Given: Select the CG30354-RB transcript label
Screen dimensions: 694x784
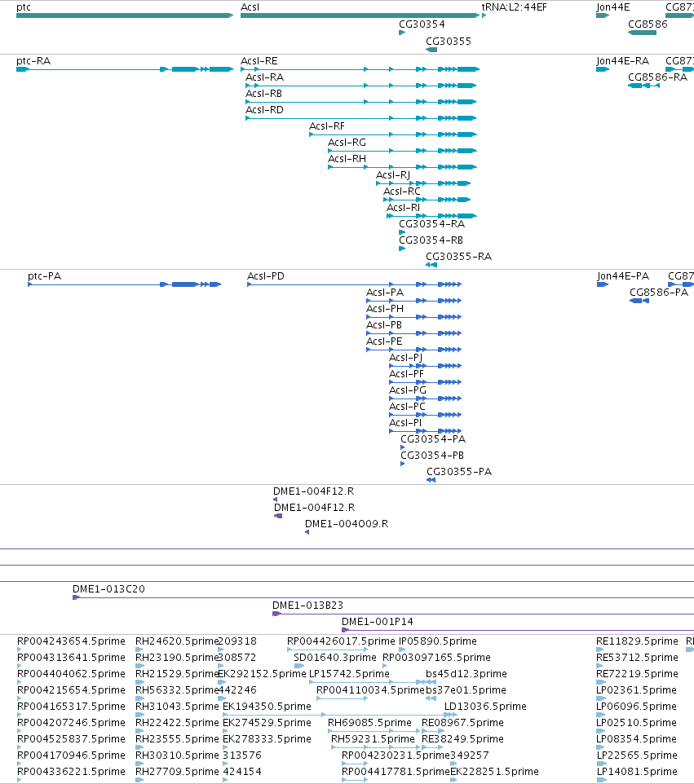Looking at the screenshot, I should [431, 240].
